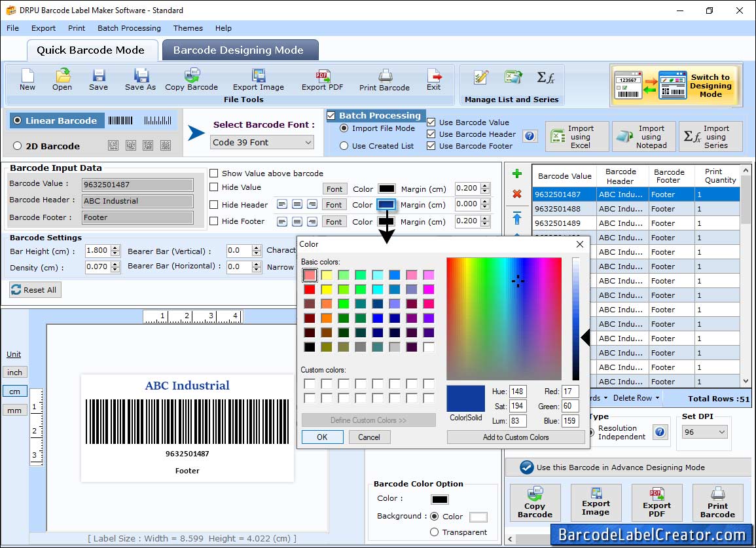Enable Show Value above barcode
The width and height of the screenshot is (756, 548).
[x=213, y=174]
